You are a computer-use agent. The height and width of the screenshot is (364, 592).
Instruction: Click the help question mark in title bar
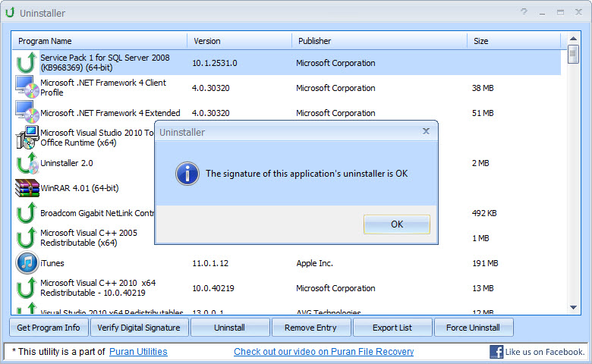(524, 12)
